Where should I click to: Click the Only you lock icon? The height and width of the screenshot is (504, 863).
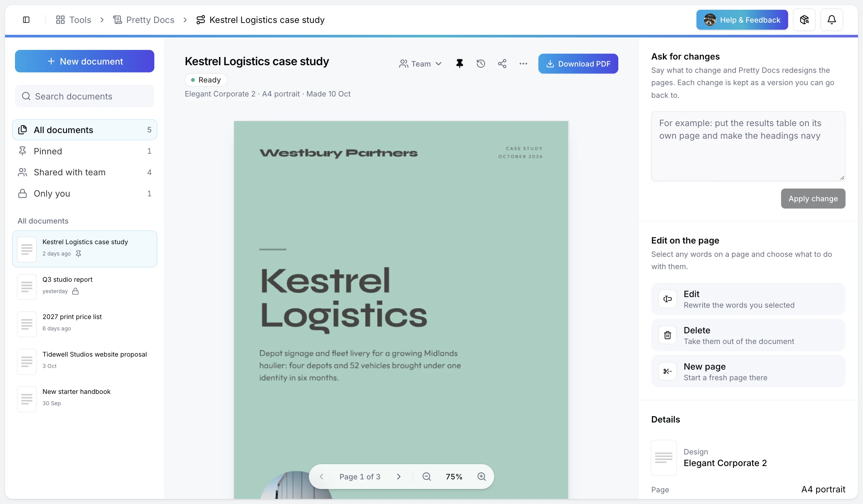click(22, 193)
